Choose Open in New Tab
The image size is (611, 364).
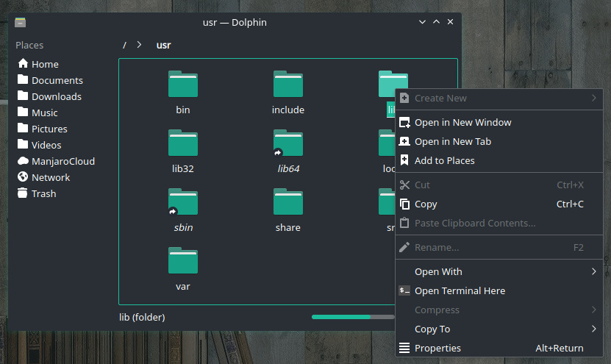499,141
